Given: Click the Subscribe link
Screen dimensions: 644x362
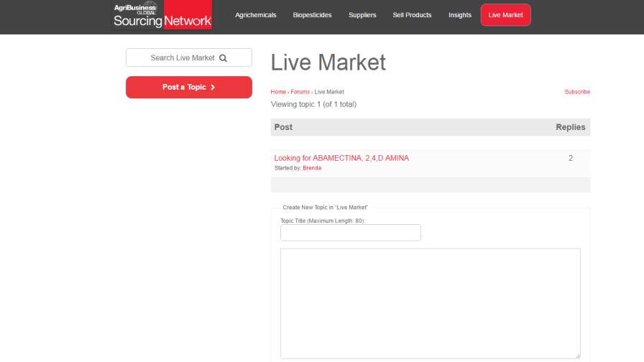Looking at the screenshot, I should [x=577, y=92].
